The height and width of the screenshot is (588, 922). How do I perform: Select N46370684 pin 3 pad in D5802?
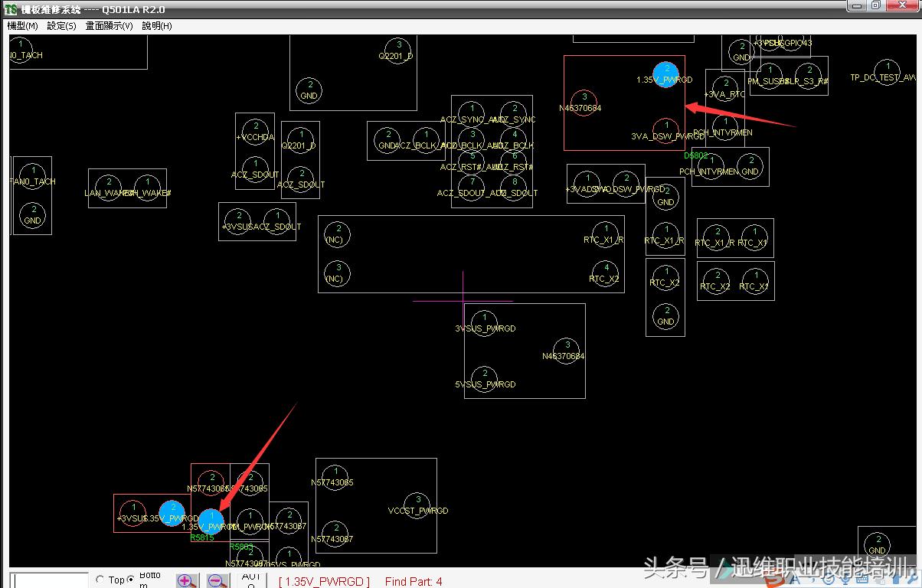tap(584, 102)
